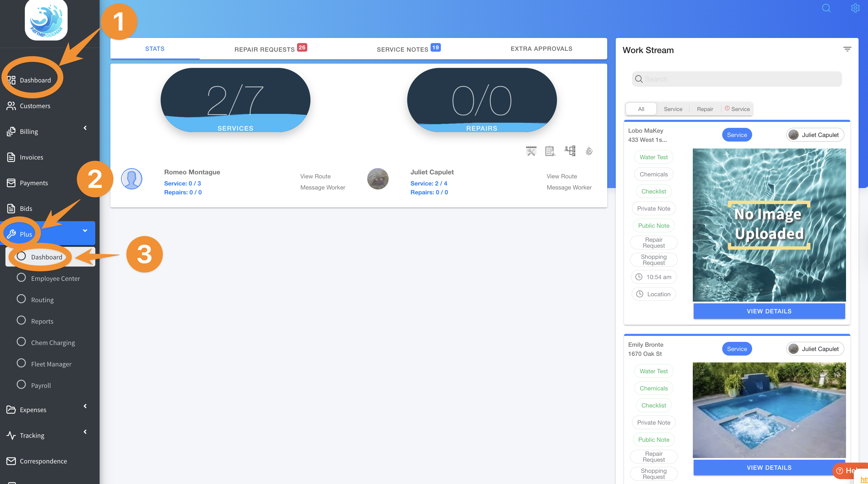The width and height of the screenshot is (868, 484).
Task: Click the search magnifier in top bar
Action: tap(826, 8)
